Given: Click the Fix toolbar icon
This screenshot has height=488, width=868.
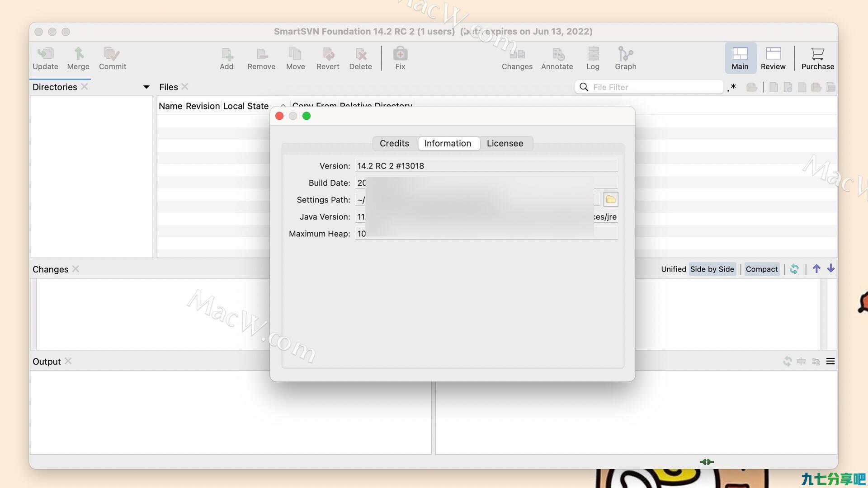Looking at the screenshot, I should [x=400, y=59].
